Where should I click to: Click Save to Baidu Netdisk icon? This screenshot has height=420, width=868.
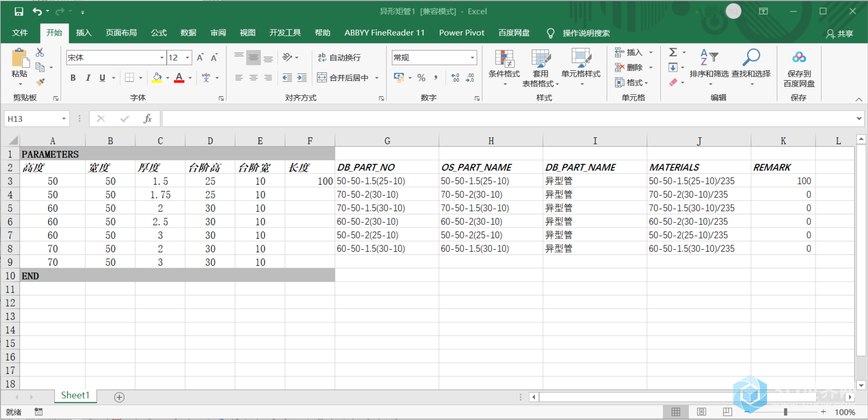(799, 58)
